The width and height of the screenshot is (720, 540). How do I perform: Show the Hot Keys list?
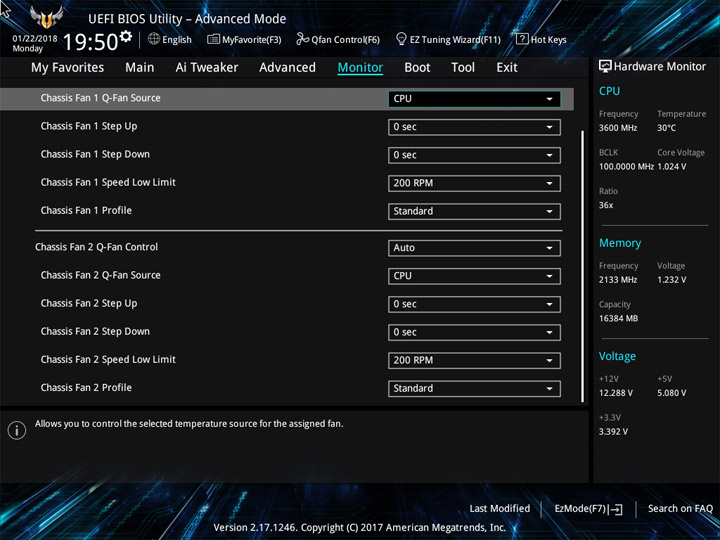pos(541,39)
